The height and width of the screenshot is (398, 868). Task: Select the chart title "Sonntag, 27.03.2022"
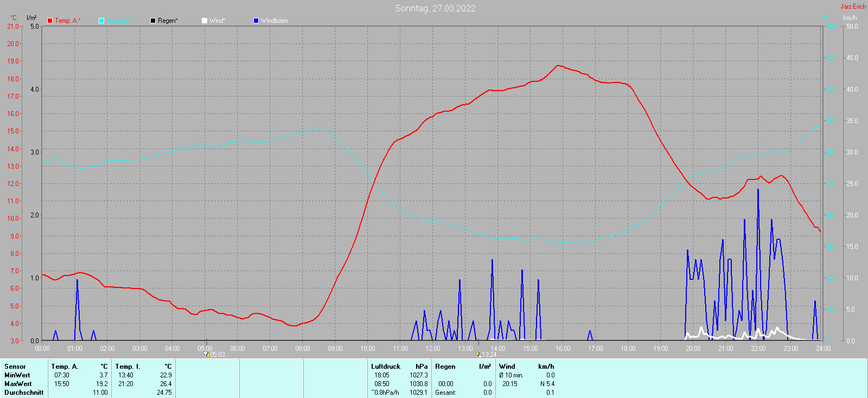(435, 8)
